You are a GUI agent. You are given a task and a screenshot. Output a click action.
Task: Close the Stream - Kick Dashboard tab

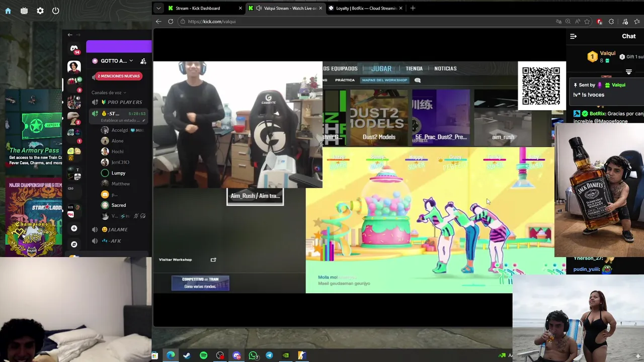coord(240,8)
